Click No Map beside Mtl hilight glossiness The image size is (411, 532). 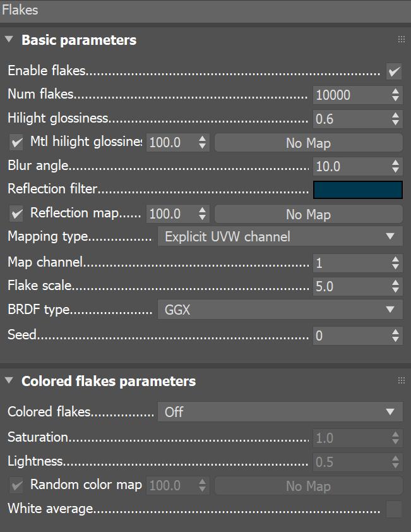[x=308, y=142]
